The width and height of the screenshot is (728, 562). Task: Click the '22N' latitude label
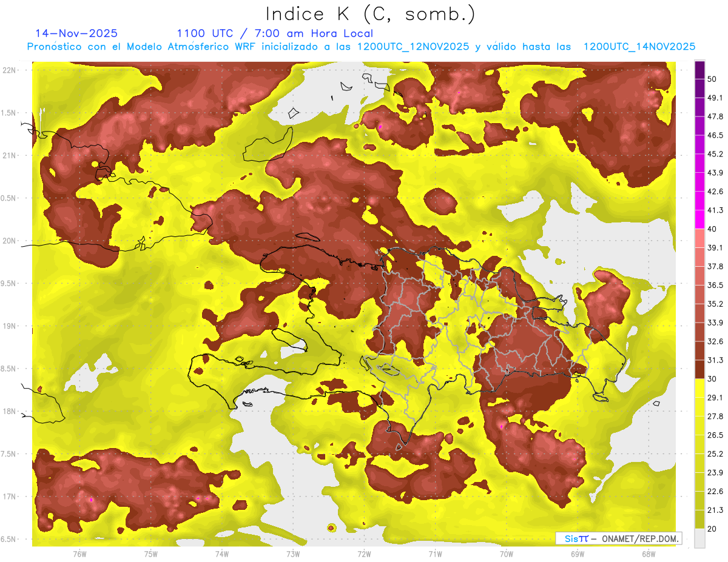[x=9, y=70]
